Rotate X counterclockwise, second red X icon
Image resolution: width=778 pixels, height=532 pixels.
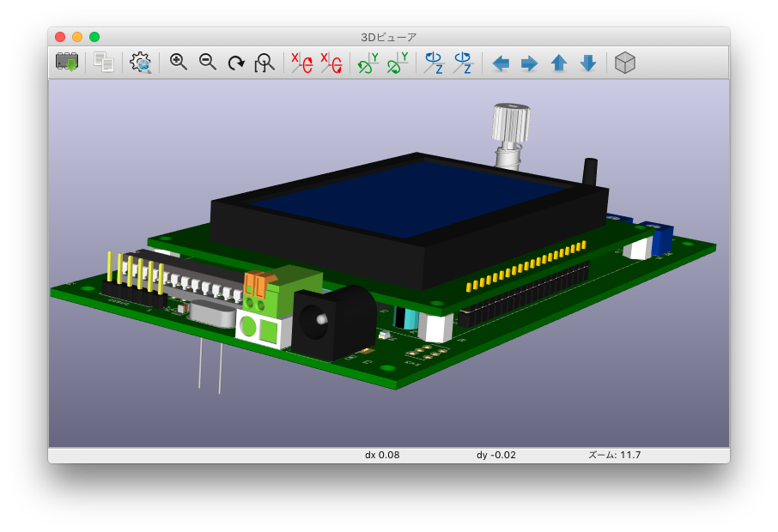[x=331, y=63]
